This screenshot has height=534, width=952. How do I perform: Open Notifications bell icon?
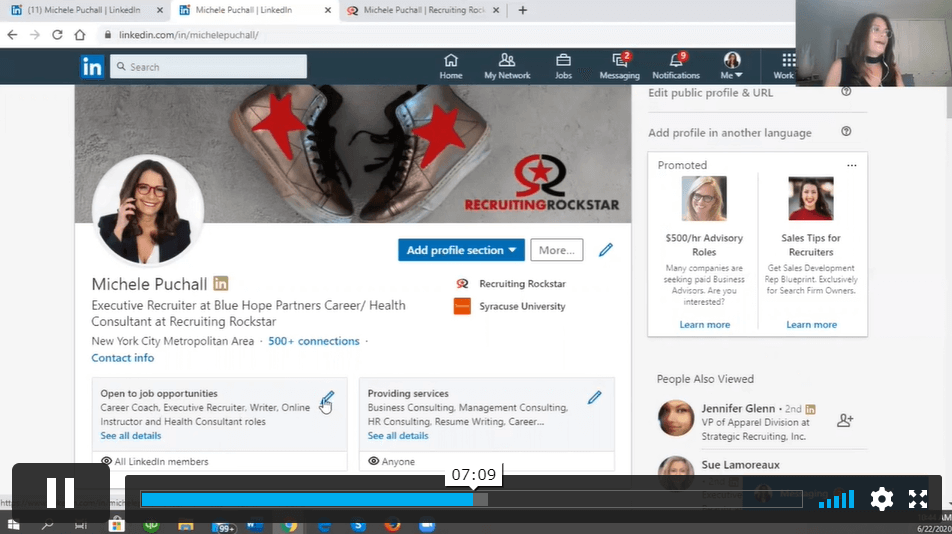coord(676,61)
